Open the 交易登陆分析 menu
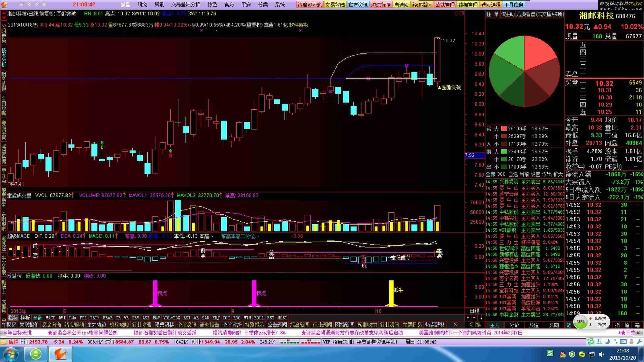Image resolution: width=644 pixels, height=362 pixels. tap(186, 4)
